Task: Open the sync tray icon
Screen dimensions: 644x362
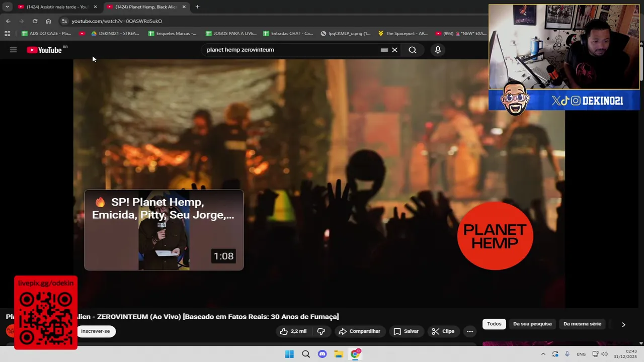Action: 555,354
